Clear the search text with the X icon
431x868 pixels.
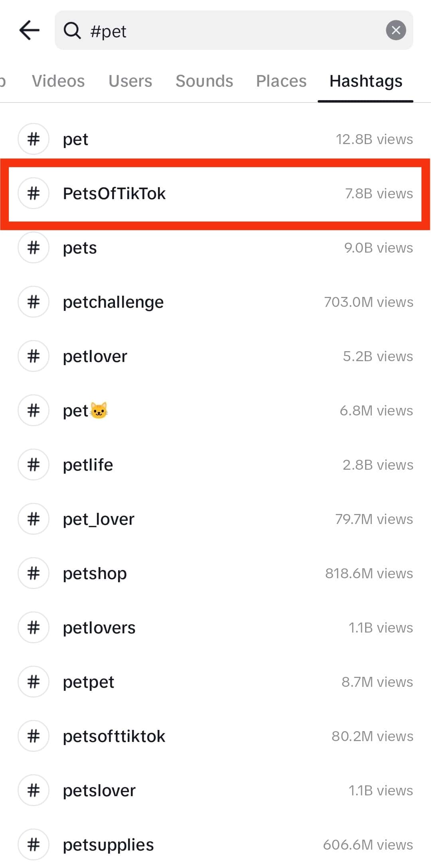tap(395, 30)
